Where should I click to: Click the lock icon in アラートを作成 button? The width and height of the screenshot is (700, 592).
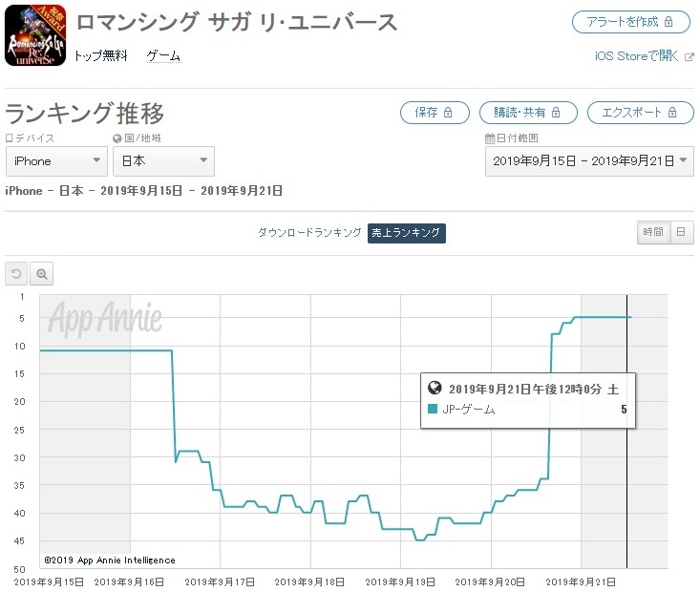(x=668, y=22)
